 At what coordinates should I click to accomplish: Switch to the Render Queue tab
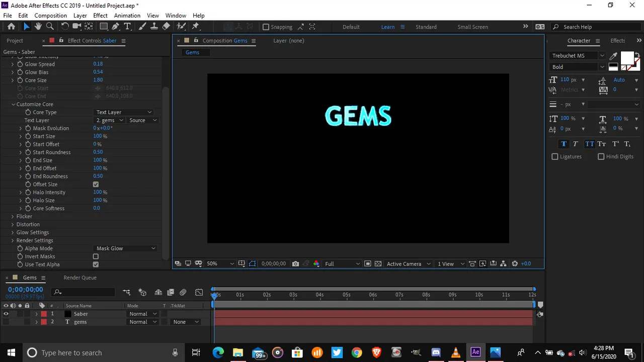coord(80,278)
